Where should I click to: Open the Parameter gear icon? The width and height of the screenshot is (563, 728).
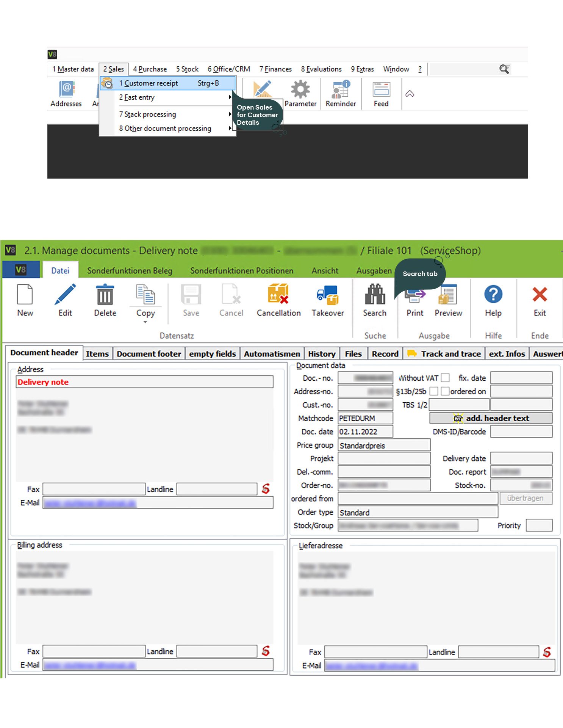coord(300,90)
